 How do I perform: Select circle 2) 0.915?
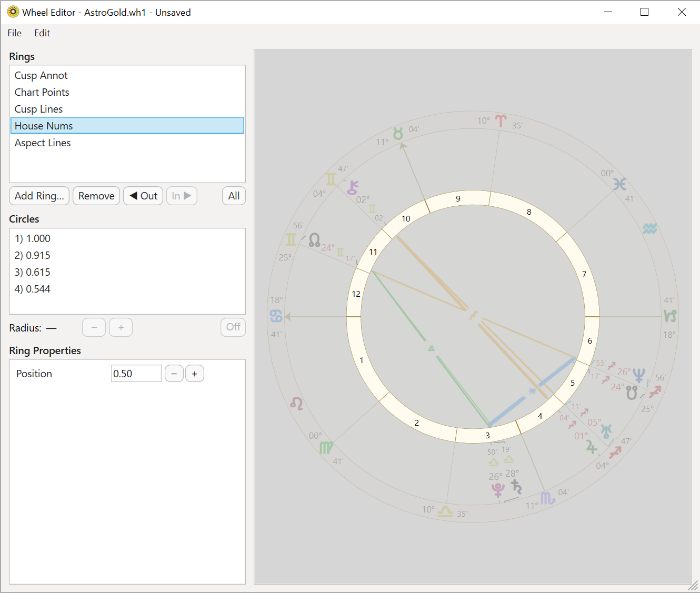tap(127, 255)
